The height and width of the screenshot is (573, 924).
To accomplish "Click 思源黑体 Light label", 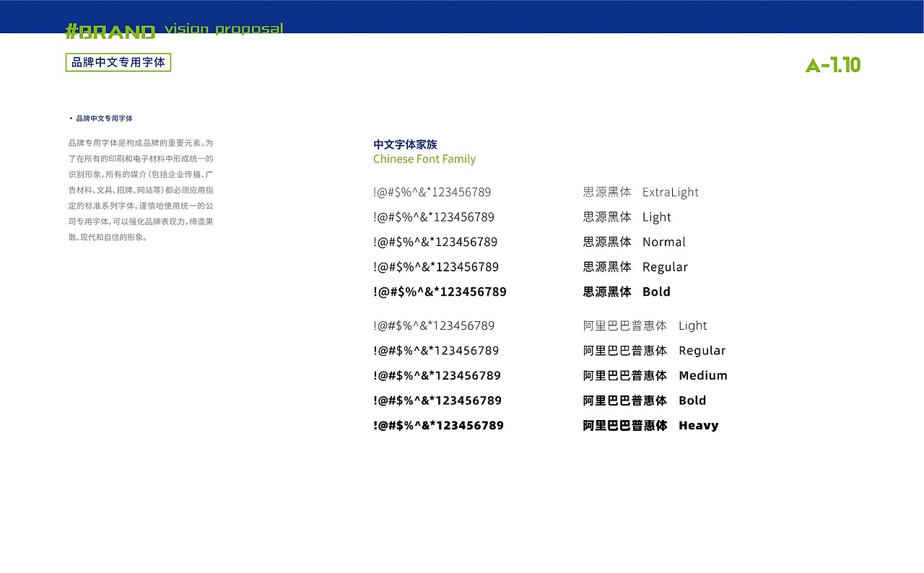I will (x=627, y=216).
